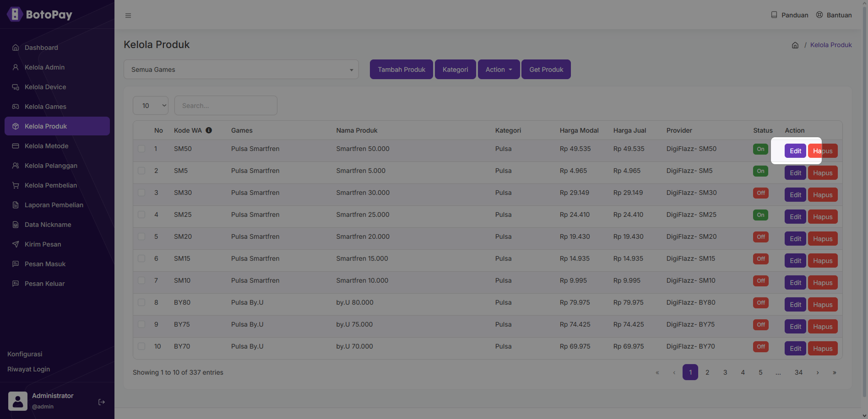Viewport: 868px width, 419px height.
Task: Open the Action dropdown button
Action: pyautogui.click(x=499, y=70)
